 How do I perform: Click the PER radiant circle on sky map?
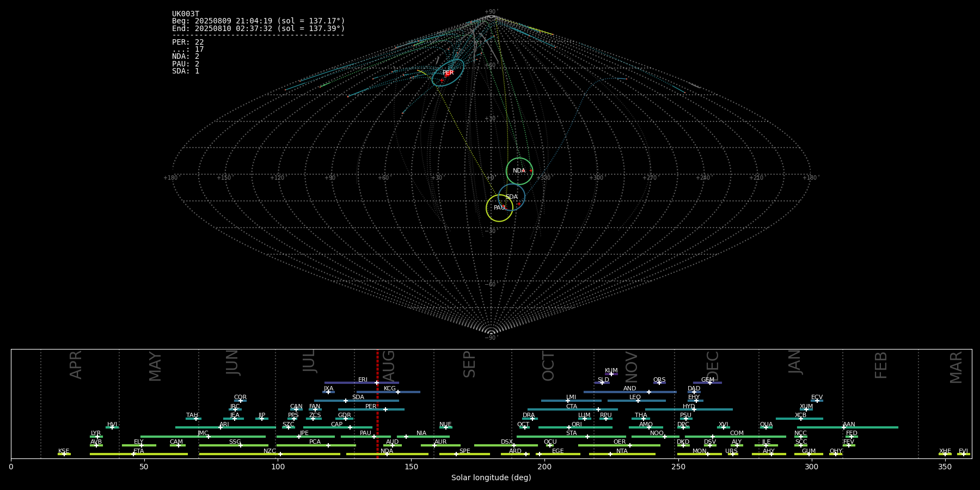coord(448,73)
